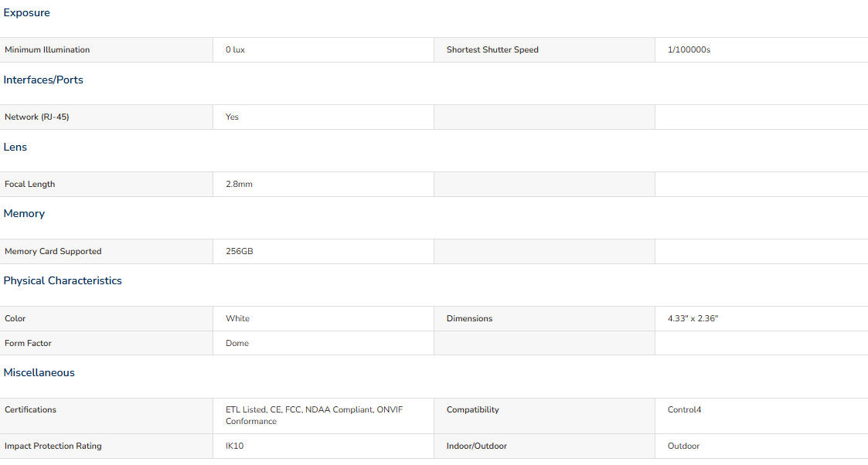Image resolution: width=868 pixels, height=465 pixels.
Task: Click the Outdoor value in Indoor/Outdoor row
Action: pos(683,446)
